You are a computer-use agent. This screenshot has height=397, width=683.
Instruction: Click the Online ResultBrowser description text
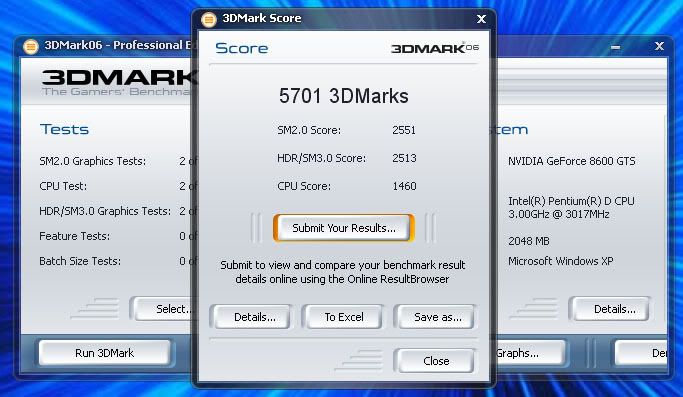[342, 272]
